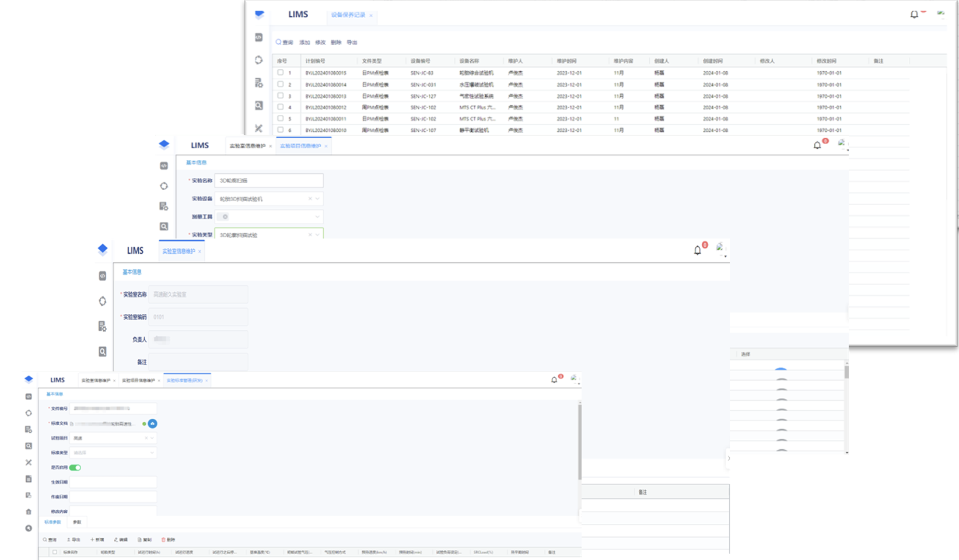Open notifications bell in the bottom-left LIMS window

click(x=554, y=380)
